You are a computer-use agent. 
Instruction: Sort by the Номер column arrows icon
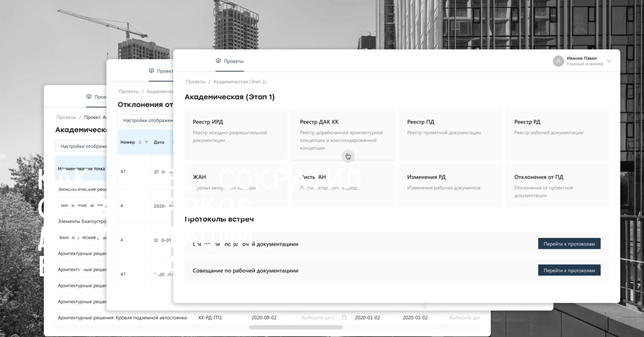pyautogui.click(x=140, y=142)
